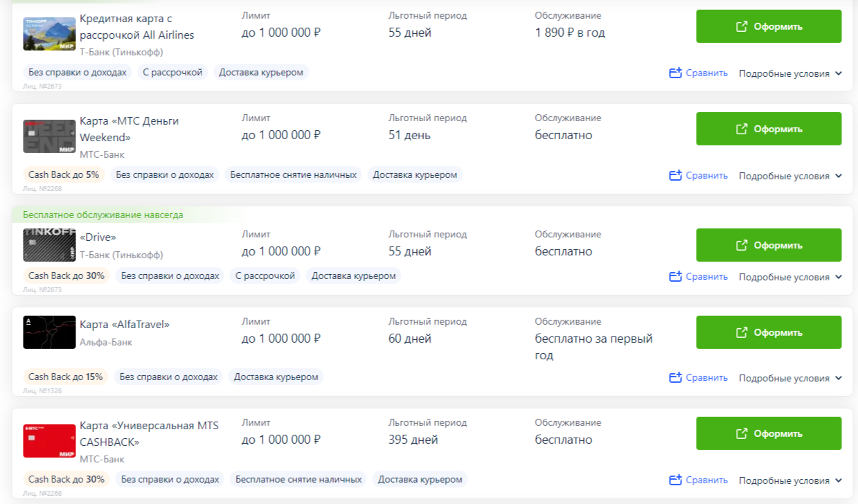This screenshot has width=858, height=504.
Task: Click compare icon for All Airlines card
Action: point(676,73)
